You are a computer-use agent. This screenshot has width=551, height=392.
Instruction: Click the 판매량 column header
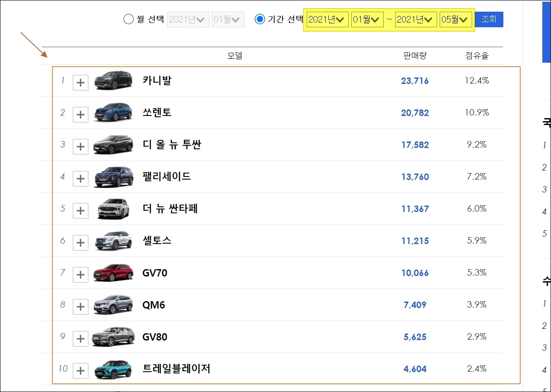[x=415, y=55]
